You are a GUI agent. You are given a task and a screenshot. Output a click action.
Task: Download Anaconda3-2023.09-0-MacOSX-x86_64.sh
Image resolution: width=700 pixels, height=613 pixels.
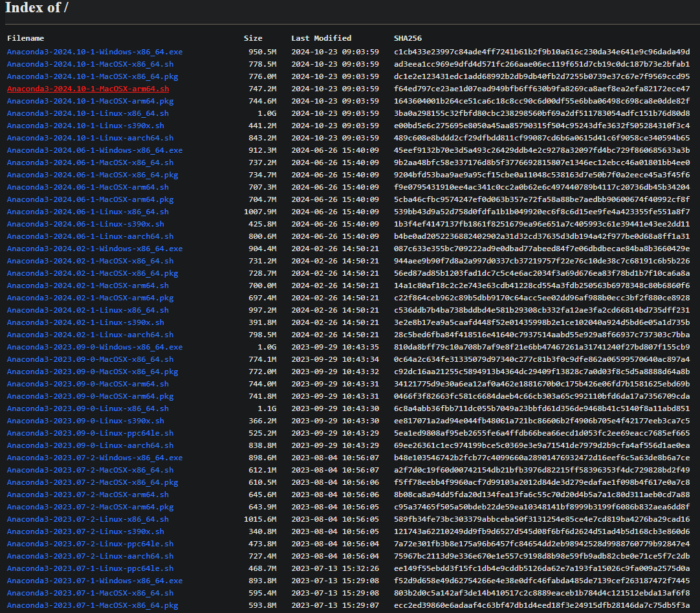click(90, 359)
